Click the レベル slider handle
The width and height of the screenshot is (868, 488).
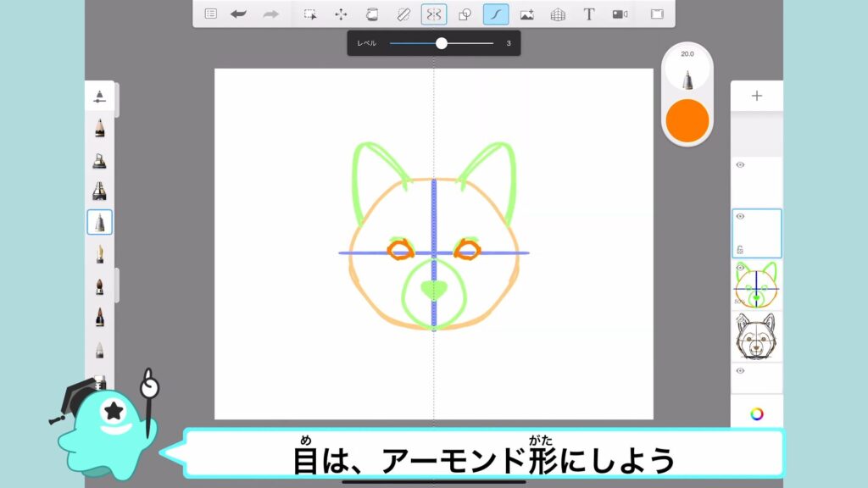(x=442, y=43)
